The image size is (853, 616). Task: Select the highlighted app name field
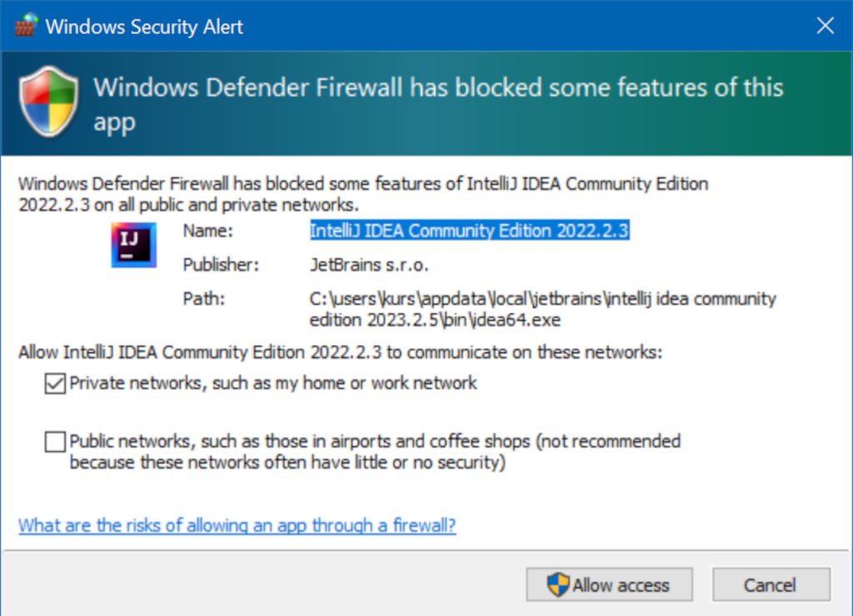pos(470,231)
